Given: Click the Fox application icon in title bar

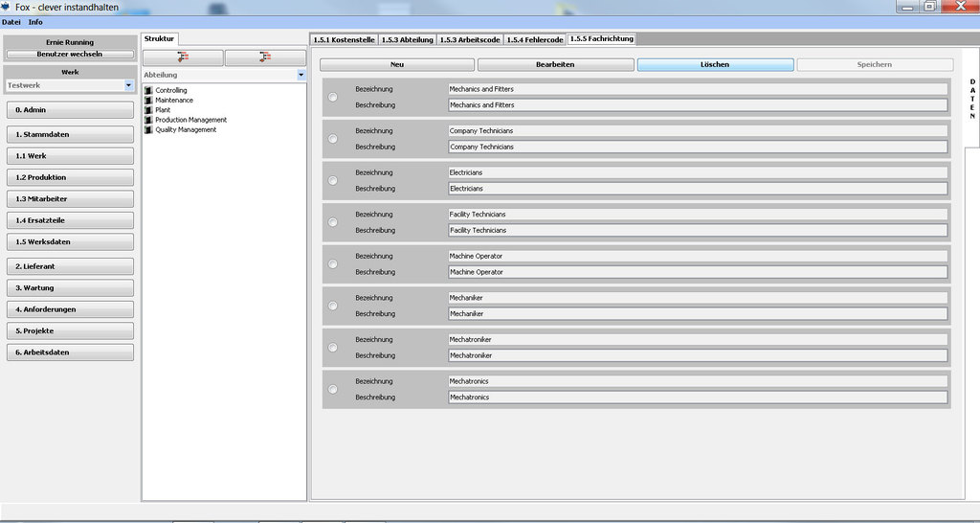Looking at the screenshot, I should (6, 7).
